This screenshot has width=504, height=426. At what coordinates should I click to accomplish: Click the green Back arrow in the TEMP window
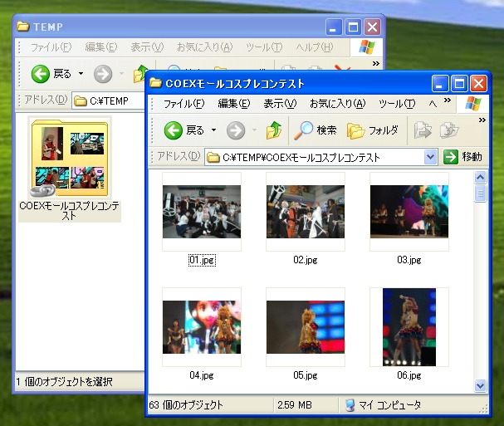[40, 74]
